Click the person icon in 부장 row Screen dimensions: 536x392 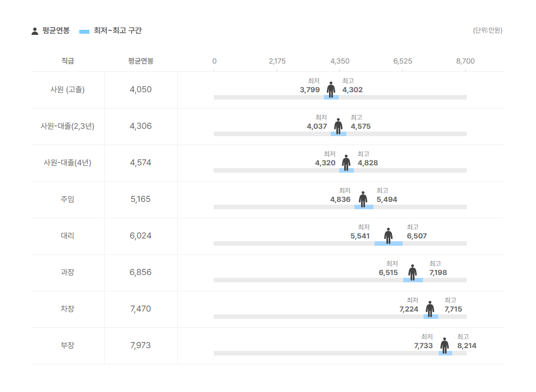(444, 345)
